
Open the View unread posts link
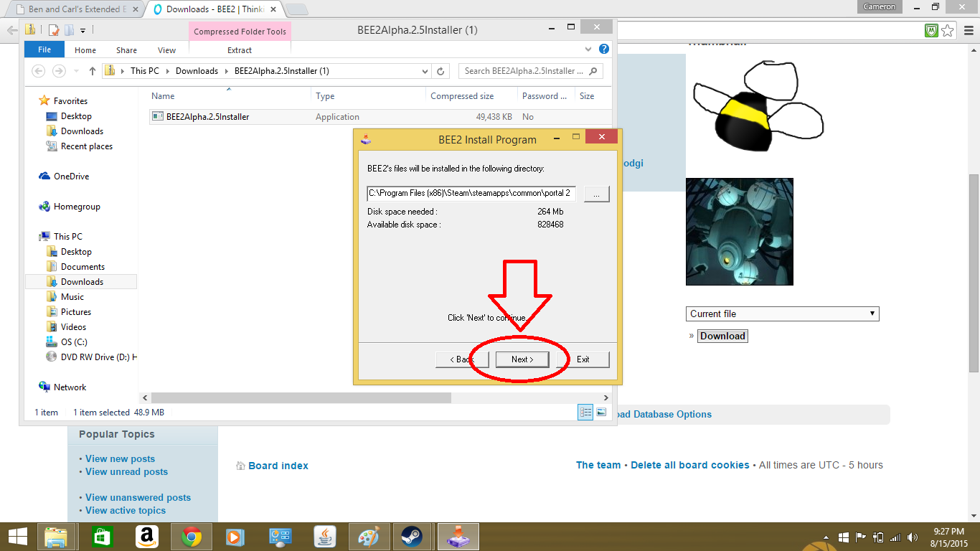[x=126, y=471]
